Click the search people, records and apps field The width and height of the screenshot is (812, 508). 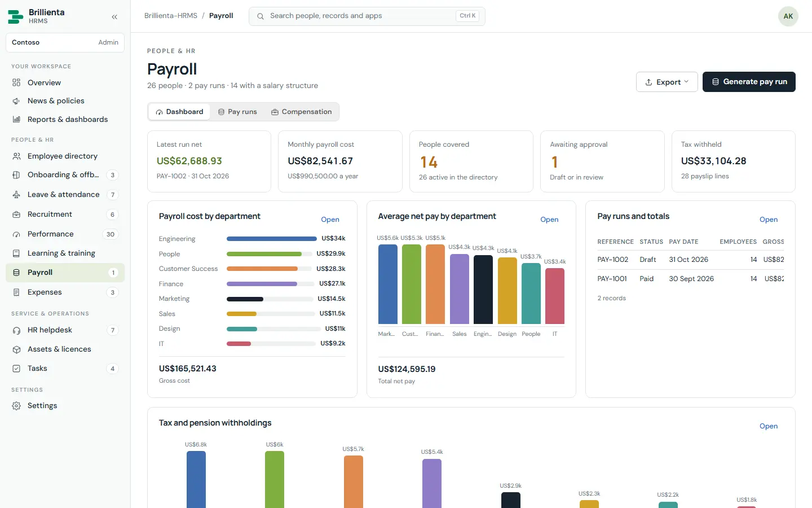[367, 16]
